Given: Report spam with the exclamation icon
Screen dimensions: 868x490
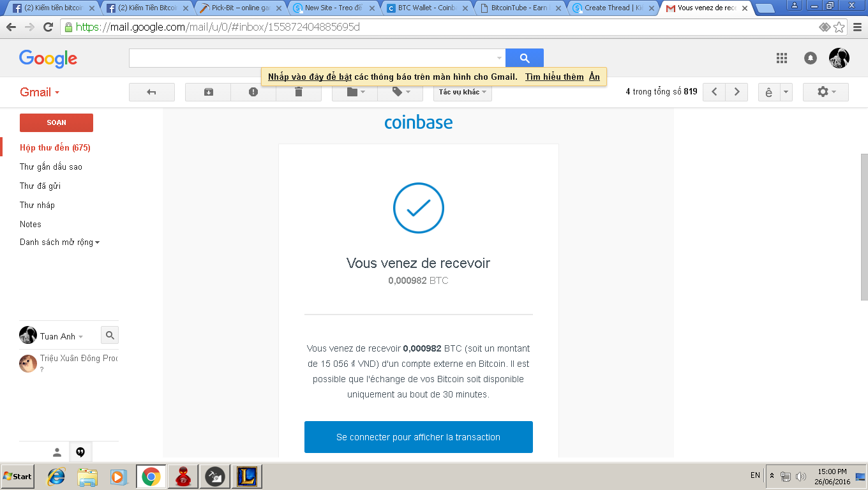Looking at the screenshot, I should point(253,92).
